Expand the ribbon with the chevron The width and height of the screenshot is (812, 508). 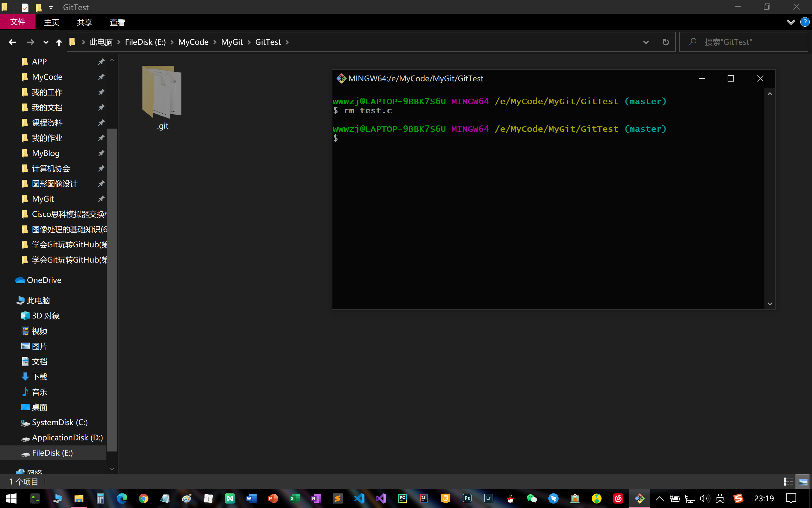click(x=791, y=22)
